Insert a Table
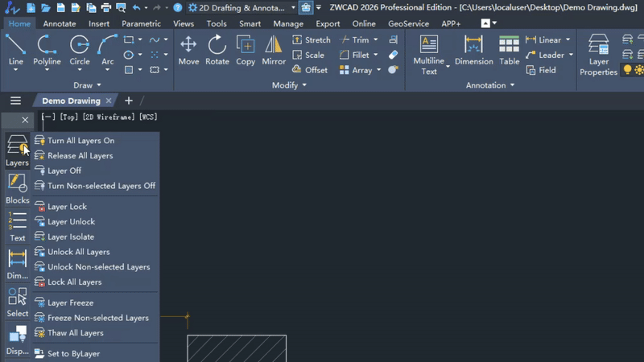The height and width of the screenshot is (362, 644). [510, 50]
